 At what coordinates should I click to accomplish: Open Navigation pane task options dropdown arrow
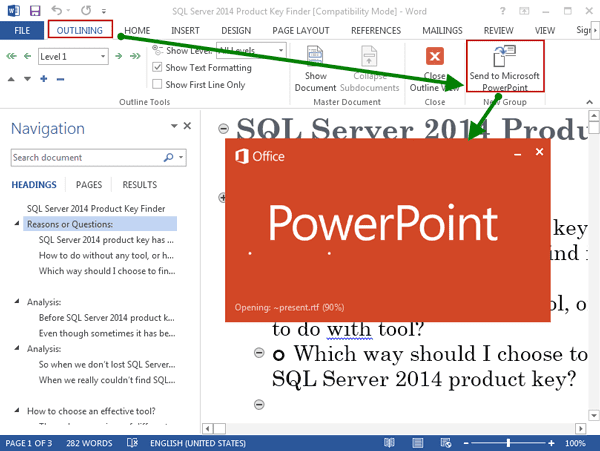[x=174, y=126]
